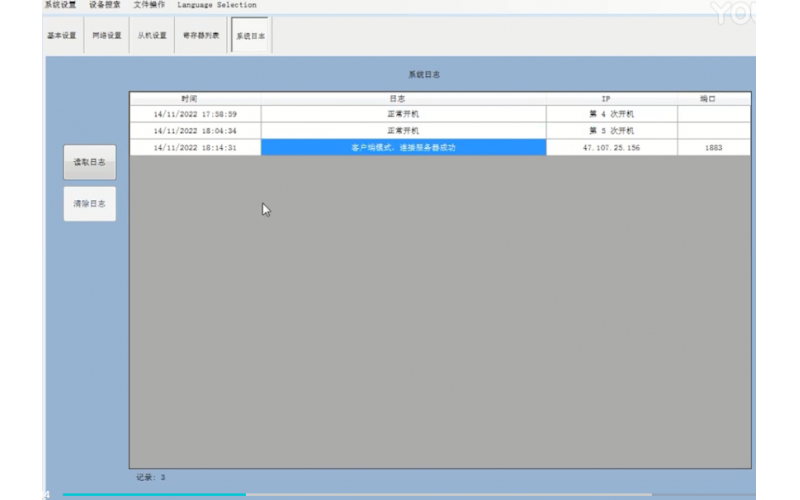Image resolution: width=800 pixels, height=500 pixels.
Task: Switch to the 网络设置 tab
Action: click(107, 36)
